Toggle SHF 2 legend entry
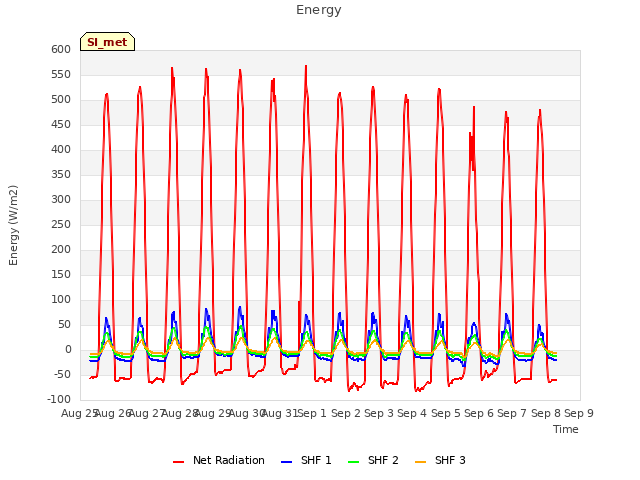This screenshot has height=480, width=640. pos(373,460)
